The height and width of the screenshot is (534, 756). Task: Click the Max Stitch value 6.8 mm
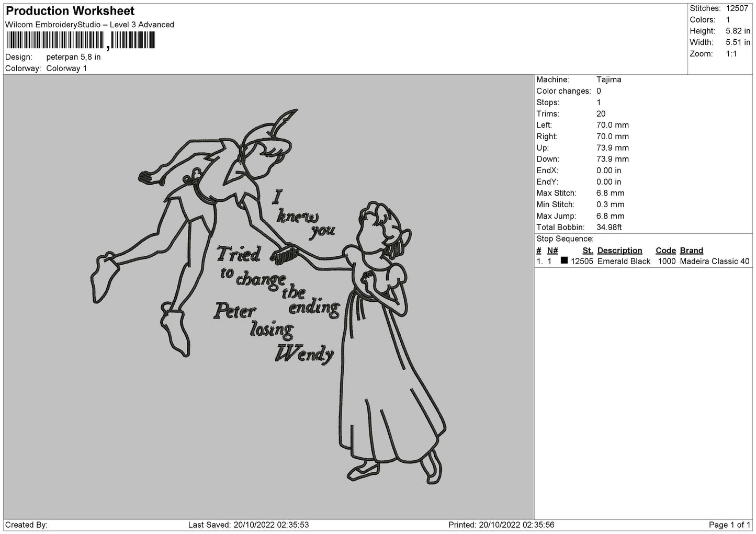coord(610,194)
